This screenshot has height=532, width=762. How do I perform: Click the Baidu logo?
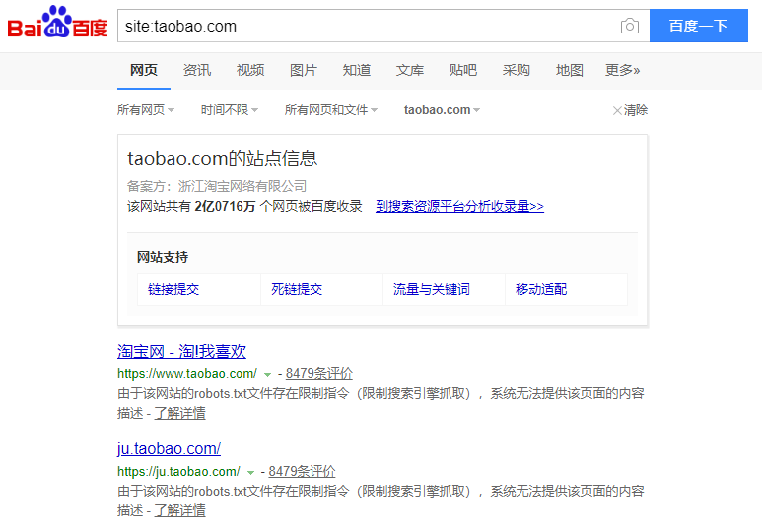pos(57,25)
